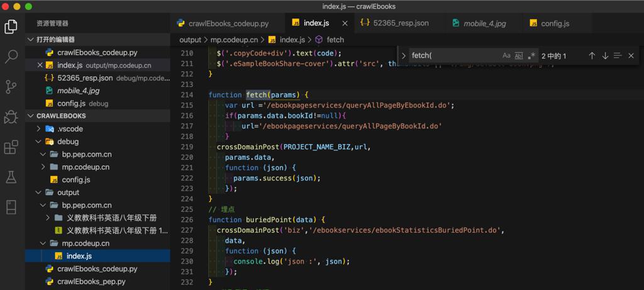
Task: Select index.js in the output tree
Action: [x=97, y=256]
